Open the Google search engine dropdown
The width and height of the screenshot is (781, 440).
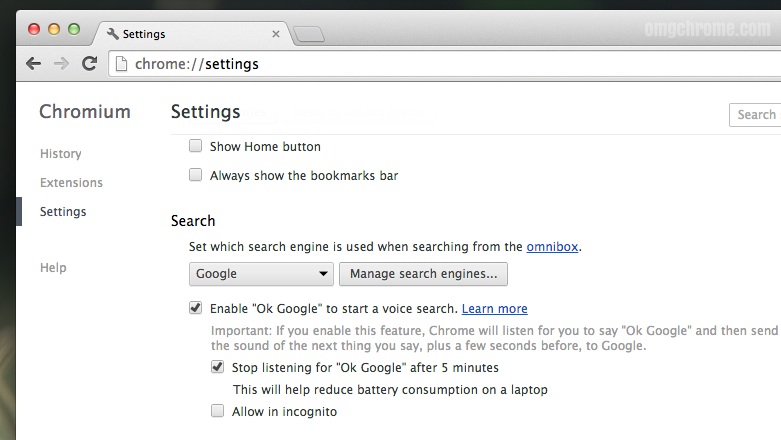[x=262, y=274]
